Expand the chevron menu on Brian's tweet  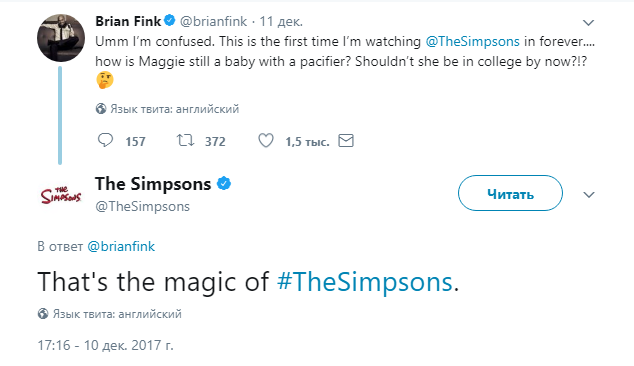[588, 23]
